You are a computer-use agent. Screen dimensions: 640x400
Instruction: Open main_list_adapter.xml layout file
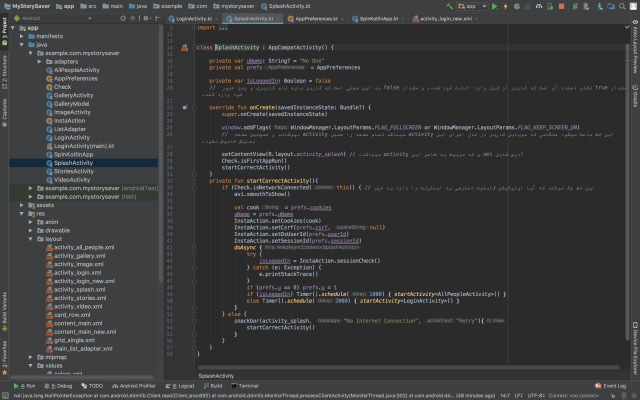(83, 349)
